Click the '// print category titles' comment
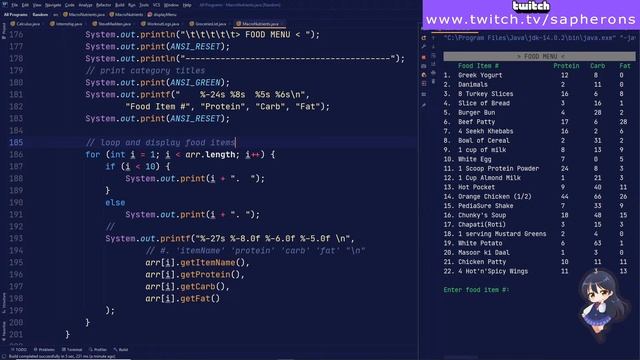This screenshot has width=640, height=360. point(145,71)
